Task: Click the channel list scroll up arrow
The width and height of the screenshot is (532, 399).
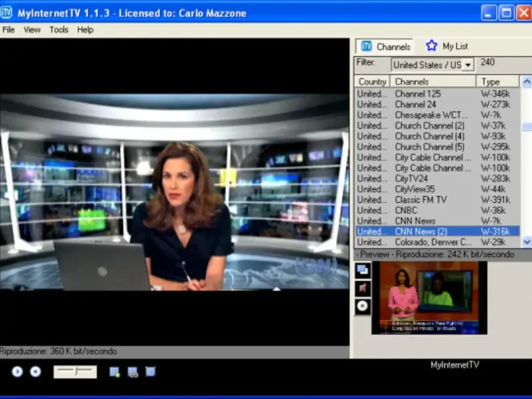Action: tap(527, 81)
